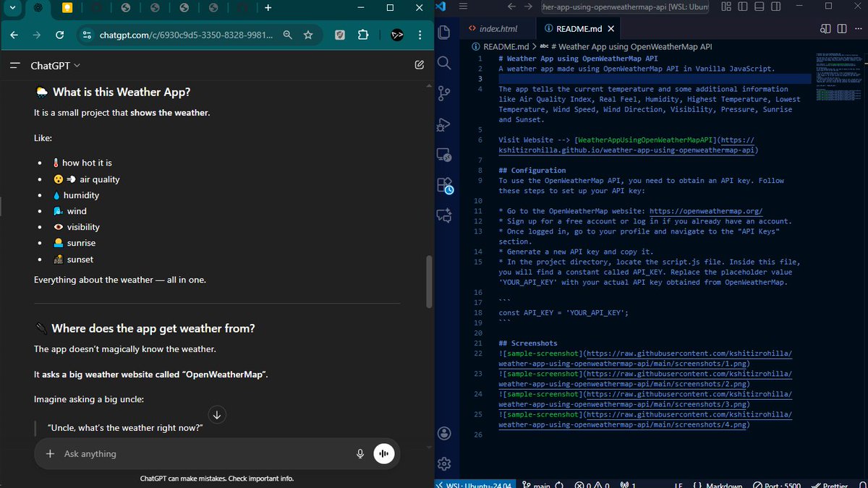
Task: Open the editor More Actions menu
Action: pos(857,29)
